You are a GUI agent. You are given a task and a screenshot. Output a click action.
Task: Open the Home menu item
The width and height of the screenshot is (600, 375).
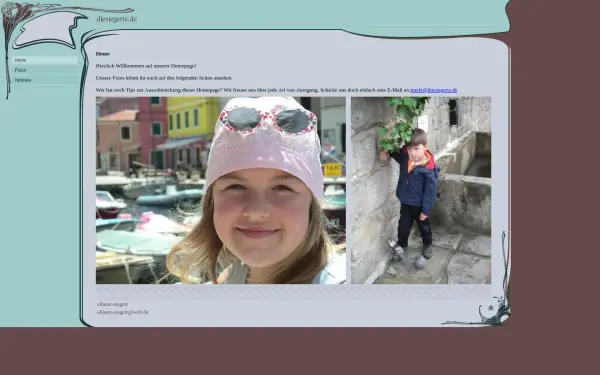tap(45, 60)
